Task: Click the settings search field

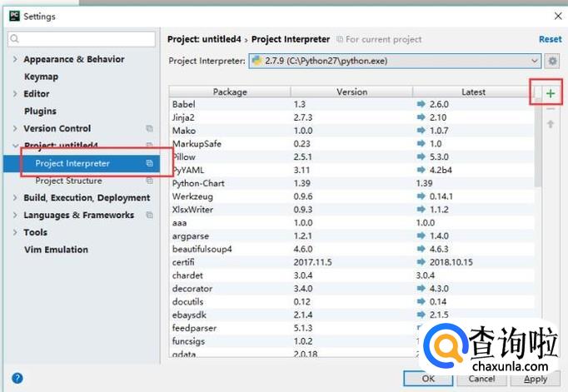Action: pyautogui.click(x=82, y=39)
